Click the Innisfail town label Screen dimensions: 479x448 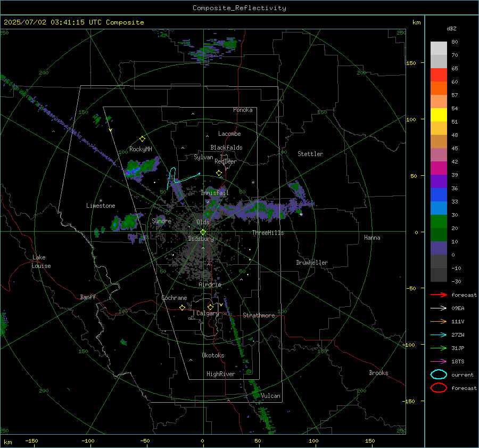click(x=214, y=193)
